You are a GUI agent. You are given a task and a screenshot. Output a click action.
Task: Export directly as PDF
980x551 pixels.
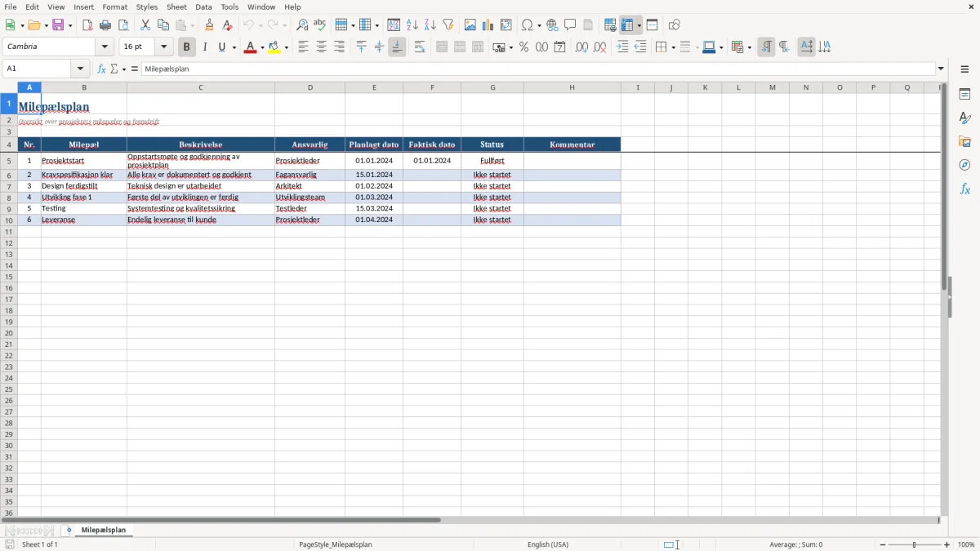tap(87, 25)
